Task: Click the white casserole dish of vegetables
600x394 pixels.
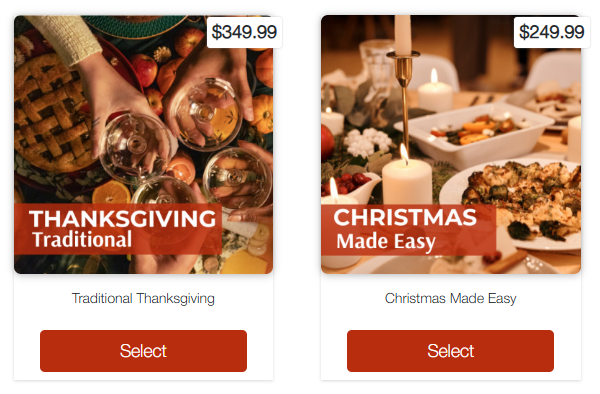Action: pyautogui.click(x=474, y=134)
